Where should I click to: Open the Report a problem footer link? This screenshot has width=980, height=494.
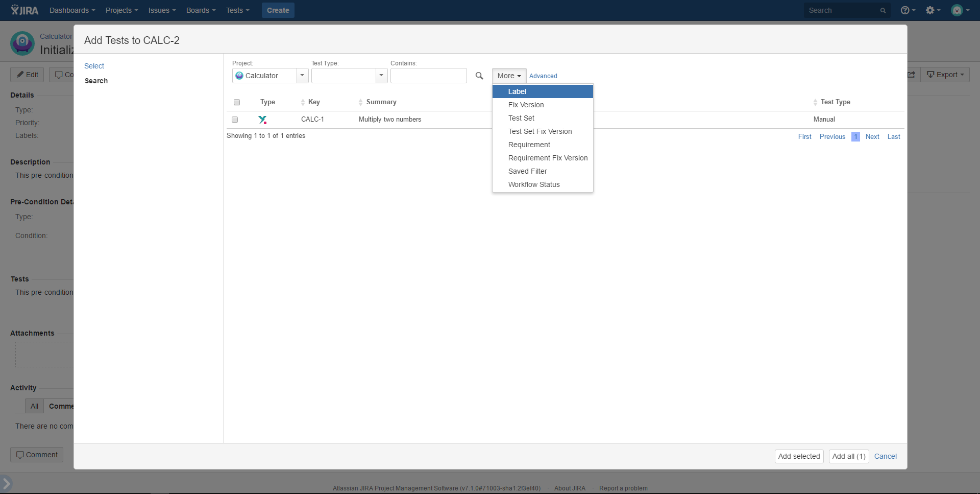[x=623, y=488]
